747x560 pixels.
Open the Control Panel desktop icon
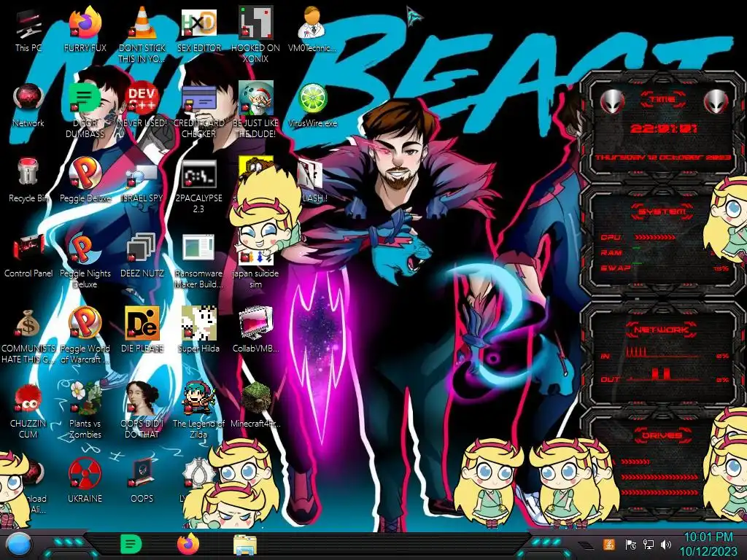point(28,255)
